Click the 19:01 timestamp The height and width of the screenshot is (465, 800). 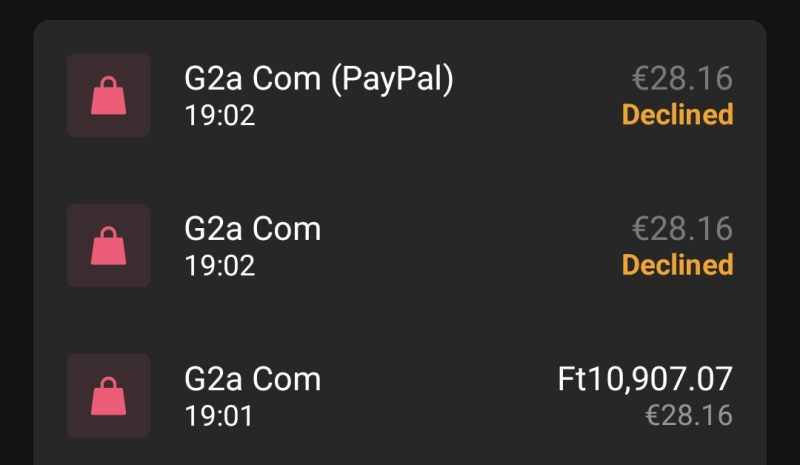(220, 416)
